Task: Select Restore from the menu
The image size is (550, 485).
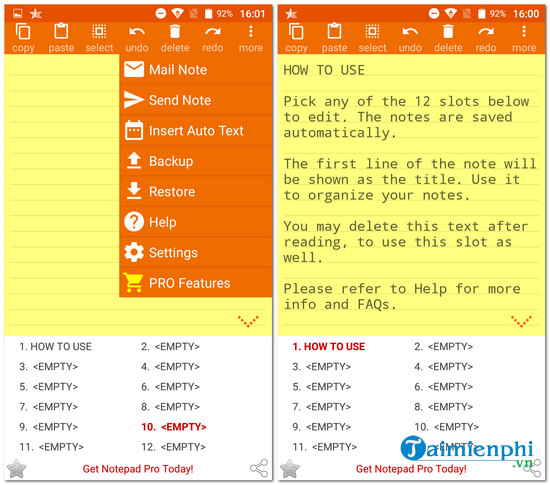Action: click(x=196, y=191)
